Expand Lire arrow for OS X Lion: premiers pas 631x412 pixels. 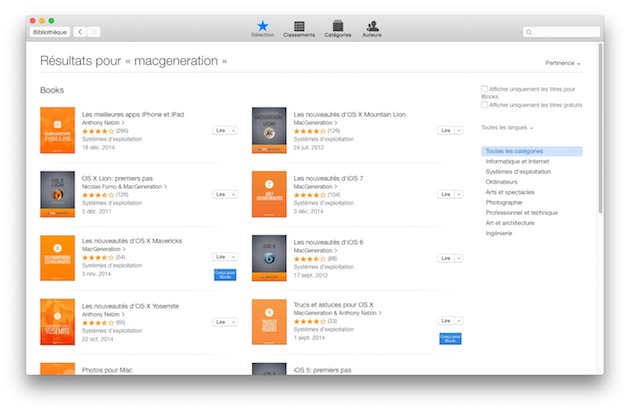[233, 194]
